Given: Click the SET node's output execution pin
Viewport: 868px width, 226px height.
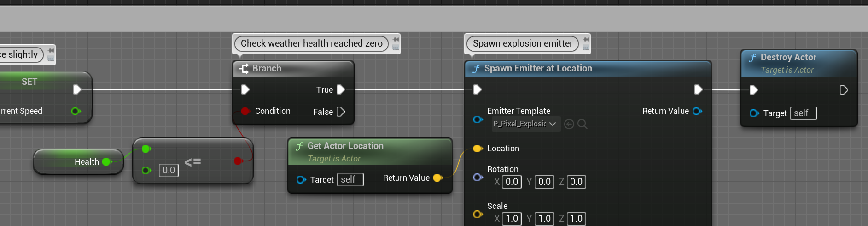Looking at the screenshot, I should pos(77,89).
